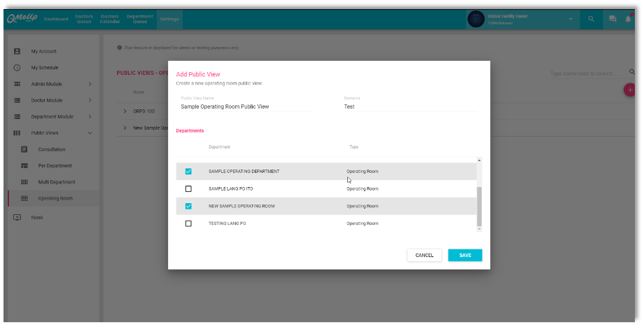Click the Consultation clipboard icon
The width and height of the screenshot is (644, 325).
coord(24,149)
